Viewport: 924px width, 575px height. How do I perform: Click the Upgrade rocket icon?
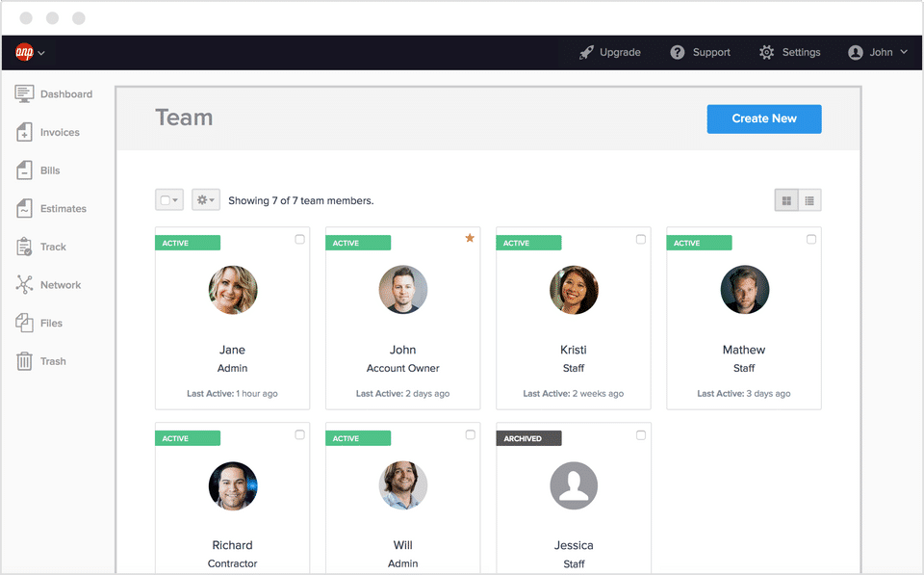pyautogui.click(x=586, y=52)
